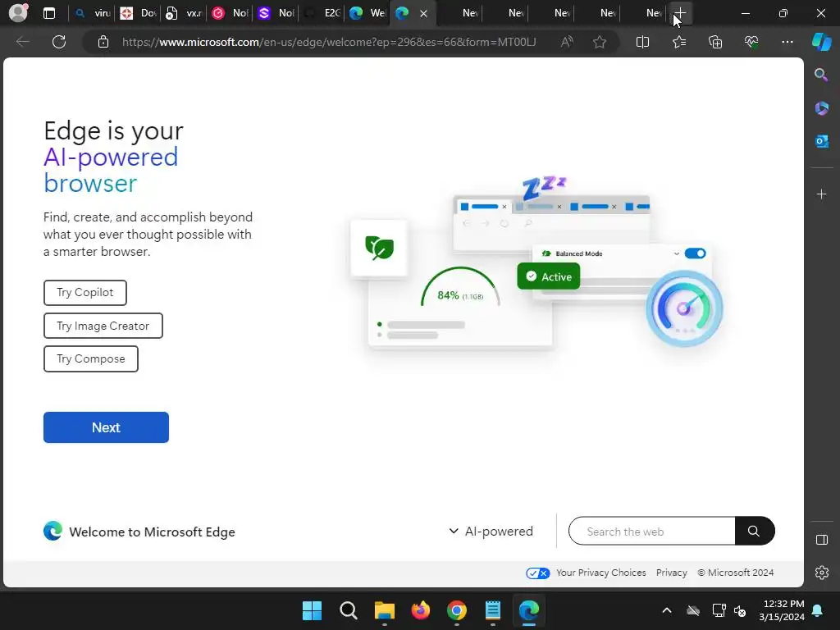The height and width of the screenshot is (630, 840).
Task: Show hidden tray icons chevron
Action: 666,610
